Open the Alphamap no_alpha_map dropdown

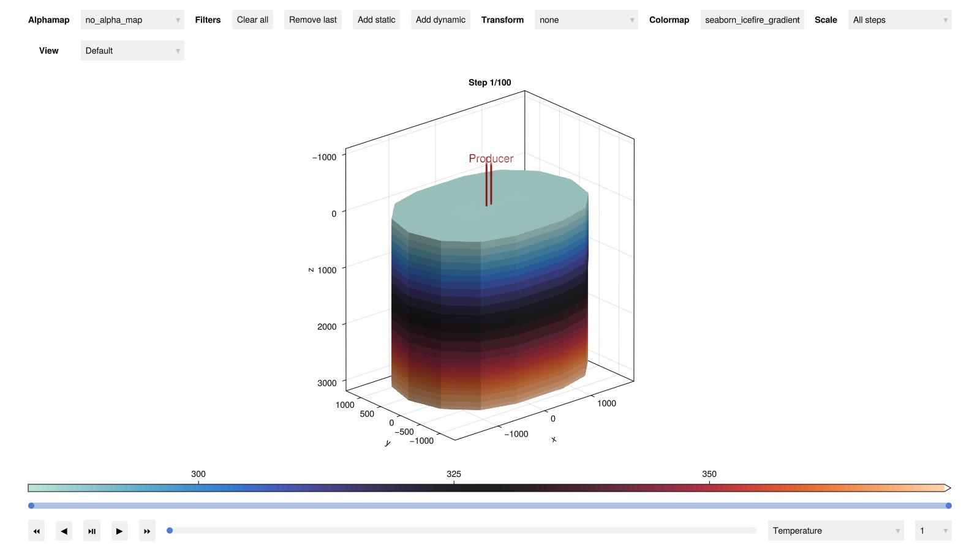(x=132, y=20)
